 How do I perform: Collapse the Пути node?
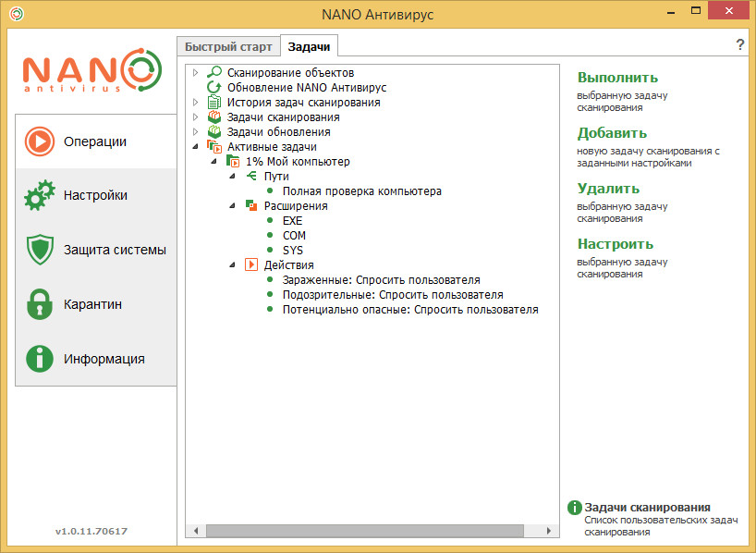tap(232, 177)
